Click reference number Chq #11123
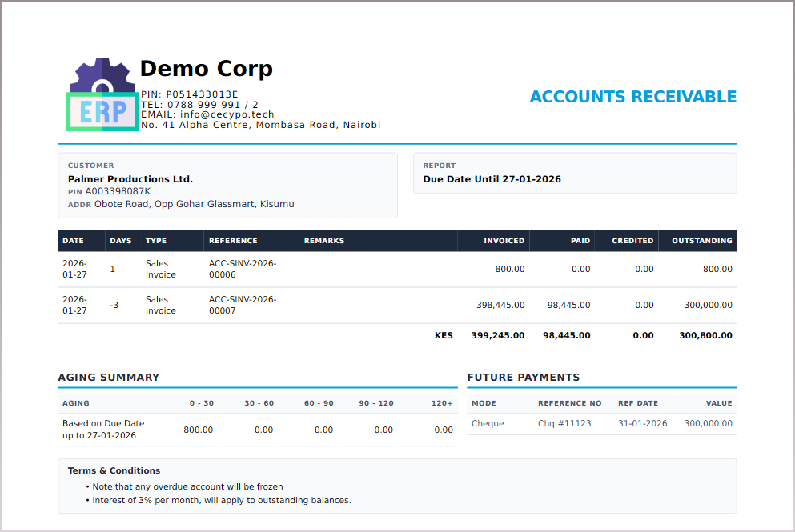795x532 pixels. pos(564,423)
